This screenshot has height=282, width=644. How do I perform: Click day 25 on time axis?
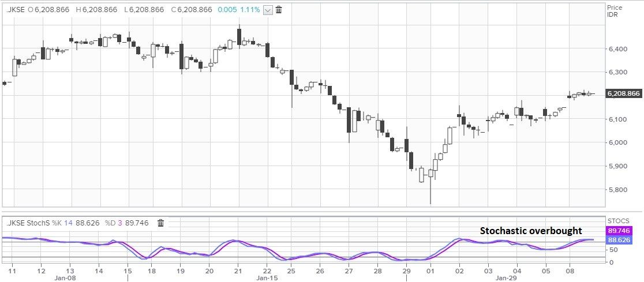[x=291, y=271]
